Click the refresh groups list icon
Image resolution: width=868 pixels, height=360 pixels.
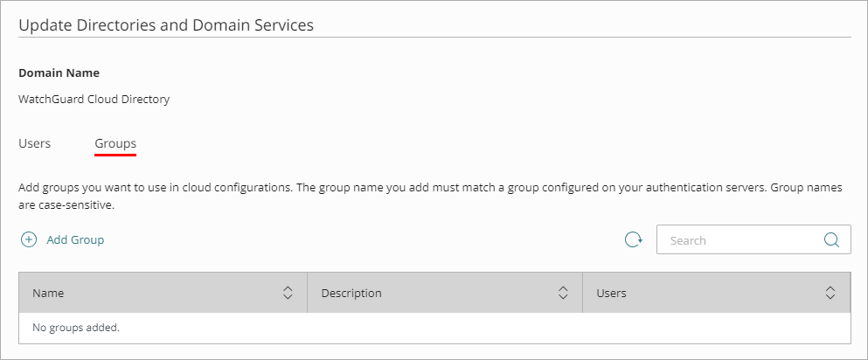click(x=634, y=239)
